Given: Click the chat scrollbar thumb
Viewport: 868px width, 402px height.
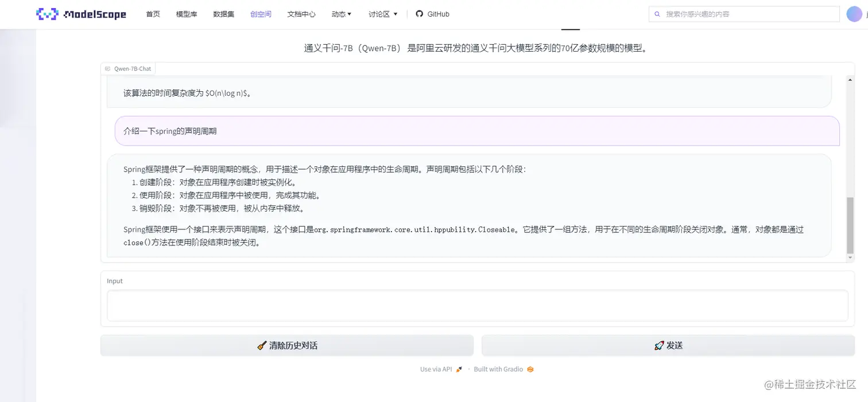Looking at the screenshot, I should tap(850, 225).
